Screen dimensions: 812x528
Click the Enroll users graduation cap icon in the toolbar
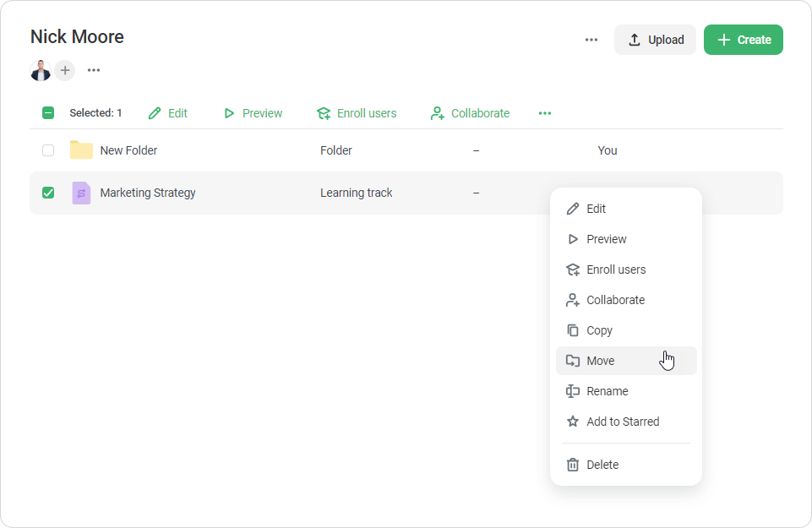coord(324,113)
